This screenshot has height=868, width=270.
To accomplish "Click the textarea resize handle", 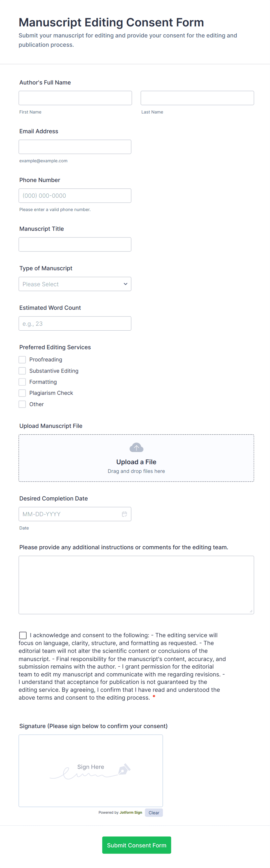I will pyautogui.click(x=251, y=611).
